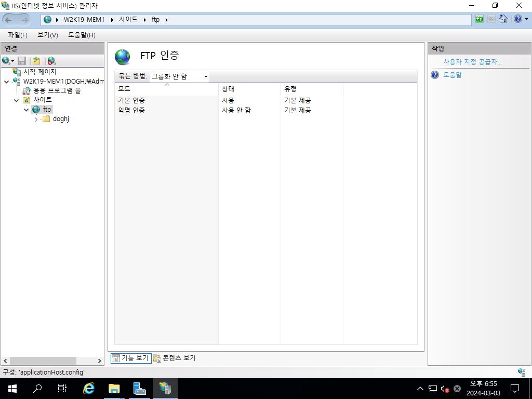Switch to 콘텐츠 보기 tab

click(175, 358)
